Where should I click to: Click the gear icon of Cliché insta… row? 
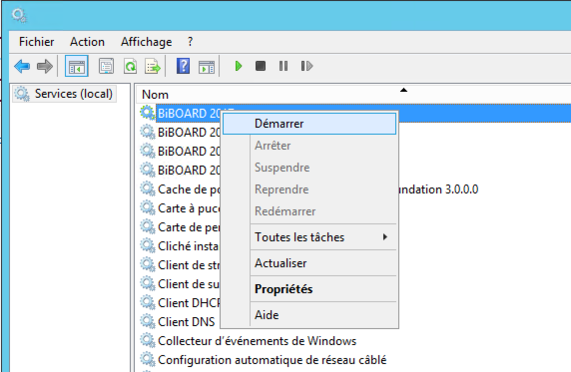click(x=148, y=246)
